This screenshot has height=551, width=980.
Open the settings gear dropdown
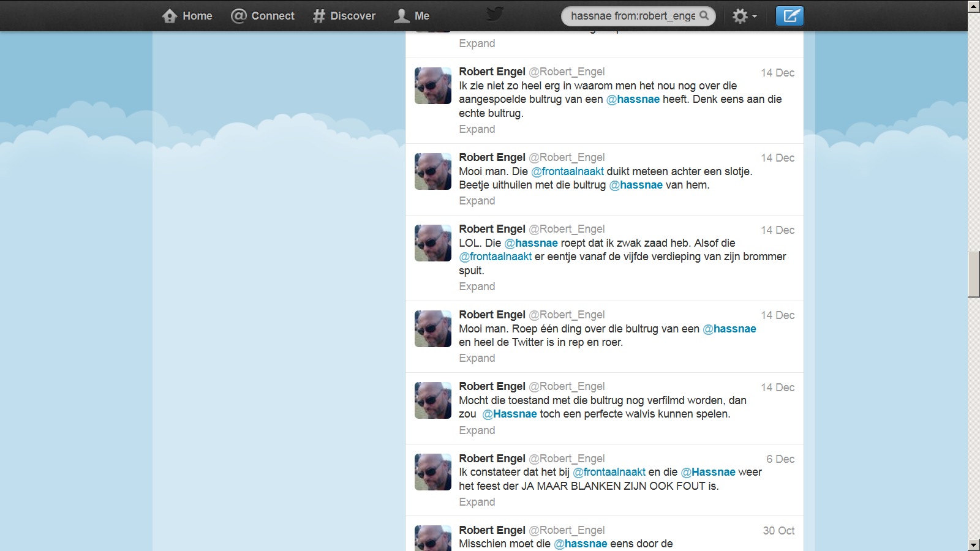pyautogui.click(x=745, y=16)
